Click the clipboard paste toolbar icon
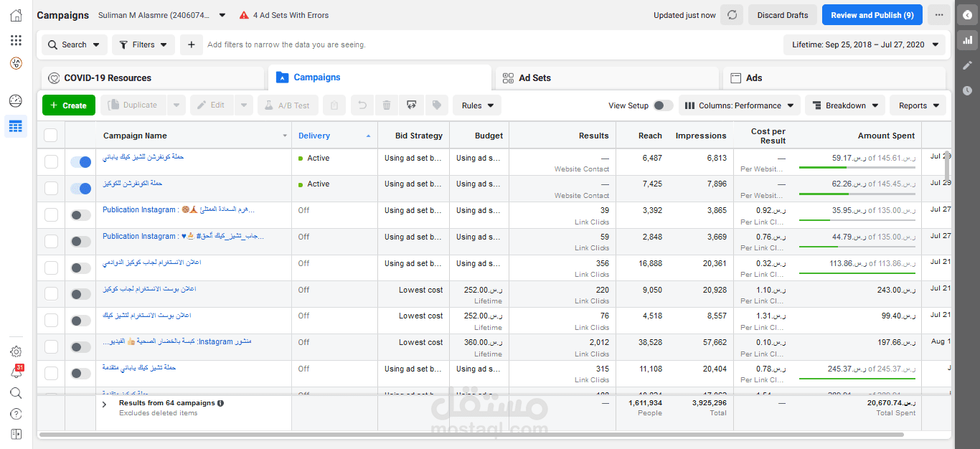 (x=334, y=105)
